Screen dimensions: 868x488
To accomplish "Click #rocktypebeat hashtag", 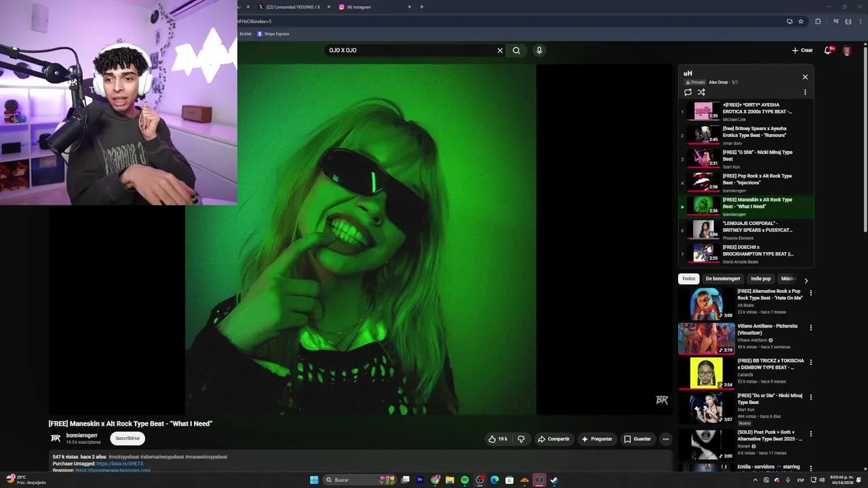I will click(123, 457).
